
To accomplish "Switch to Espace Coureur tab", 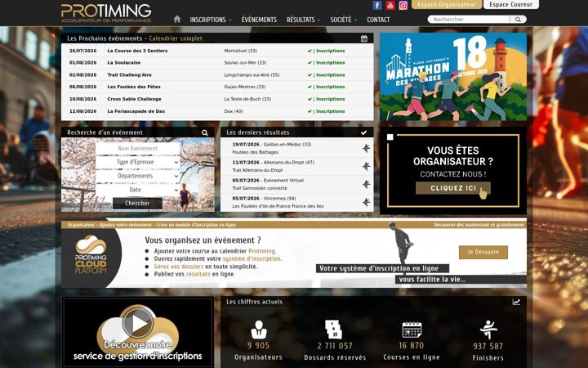I will coord(510,5).
